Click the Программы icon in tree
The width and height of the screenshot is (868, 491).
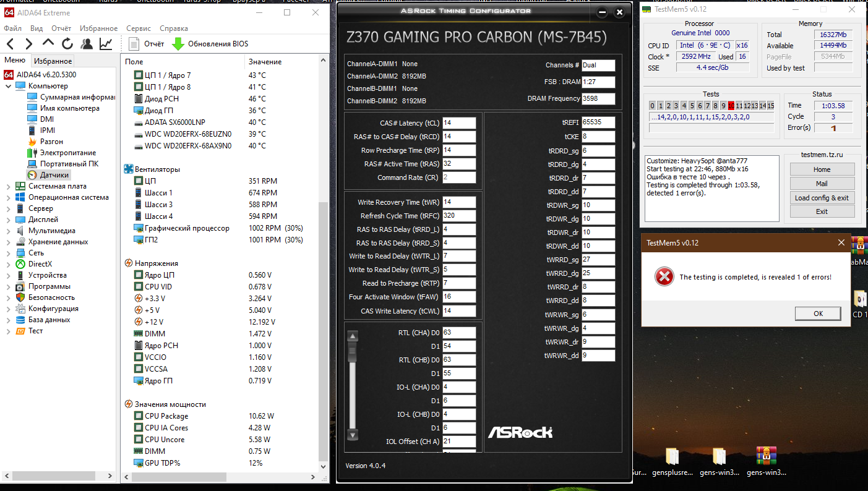[x=20, y=286]
